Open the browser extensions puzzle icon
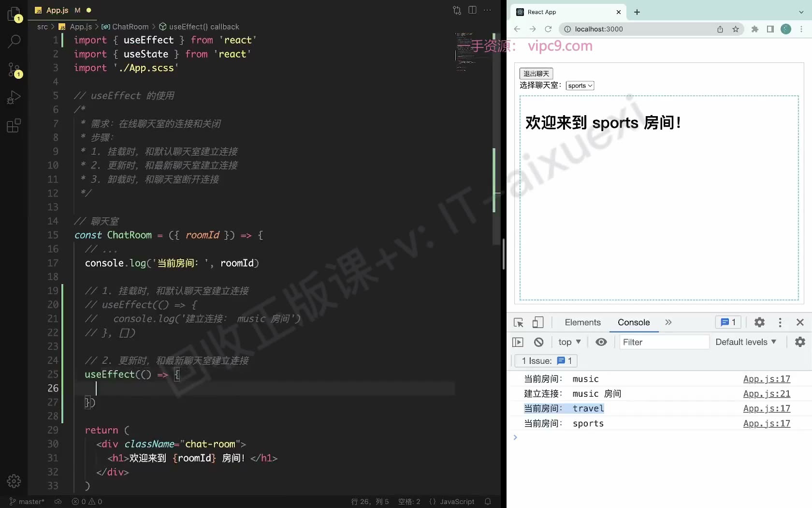Viewport: 812px width, 508px height. 755,29
